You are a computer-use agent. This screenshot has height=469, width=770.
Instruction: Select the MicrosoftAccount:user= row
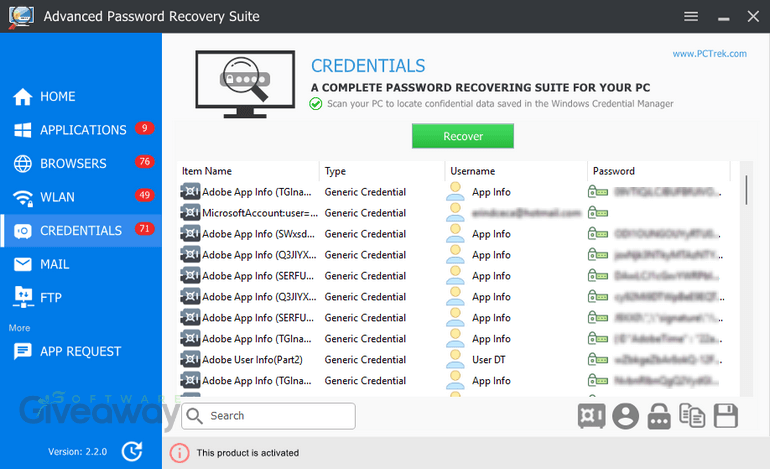pyautogui.click(x=458, y=213)
